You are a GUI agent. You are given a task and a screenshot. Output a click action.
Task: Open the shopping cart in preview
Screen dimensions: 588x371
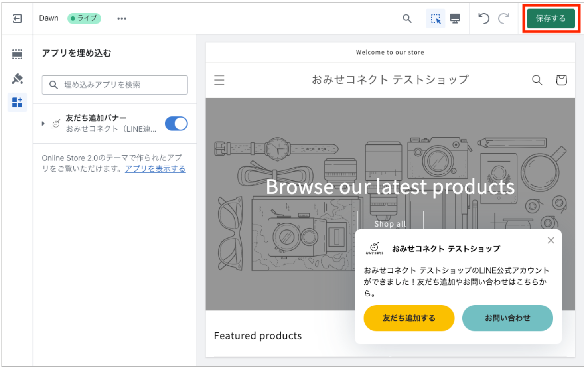click(561, 80)
